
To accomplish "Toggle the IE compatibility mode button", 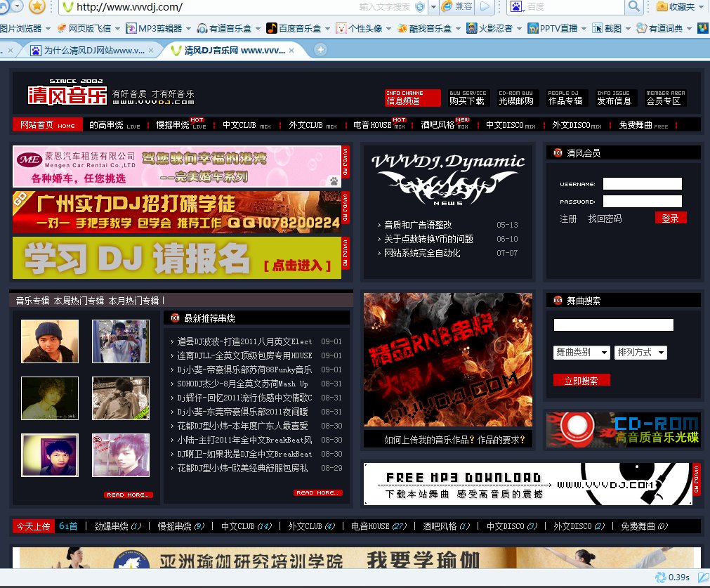I will tap(457, 6).
